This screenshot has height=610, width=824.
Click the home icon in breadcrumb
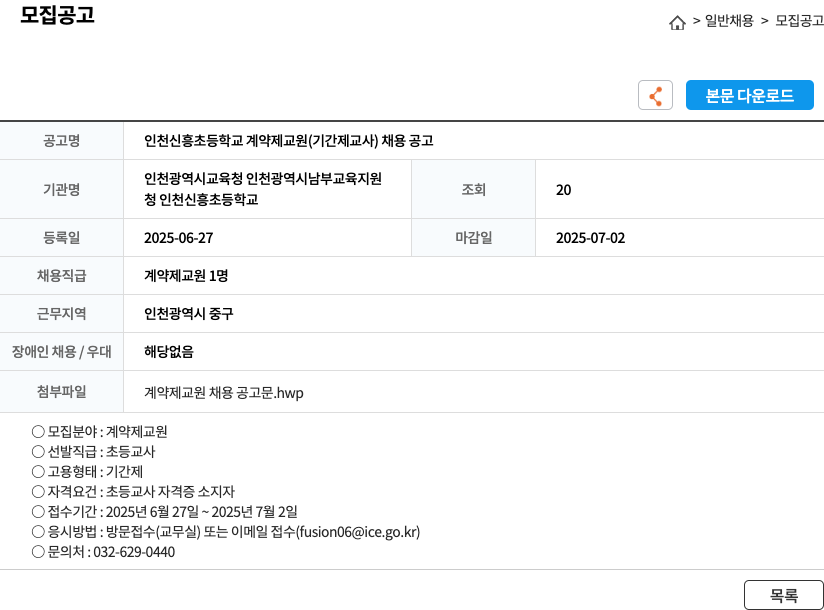[x=677, y=23]
